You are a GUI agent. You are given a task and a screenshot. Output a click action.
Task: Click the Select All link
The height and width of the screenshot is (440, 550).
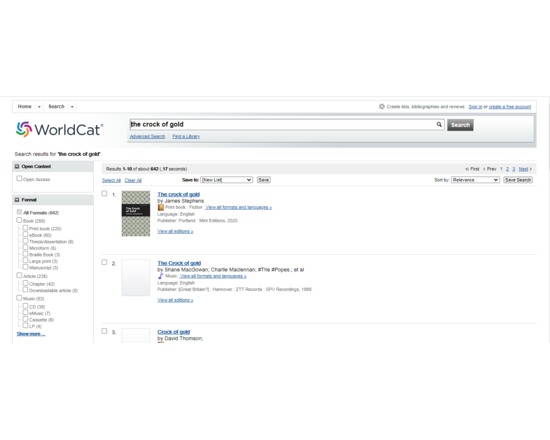point(112,180)
